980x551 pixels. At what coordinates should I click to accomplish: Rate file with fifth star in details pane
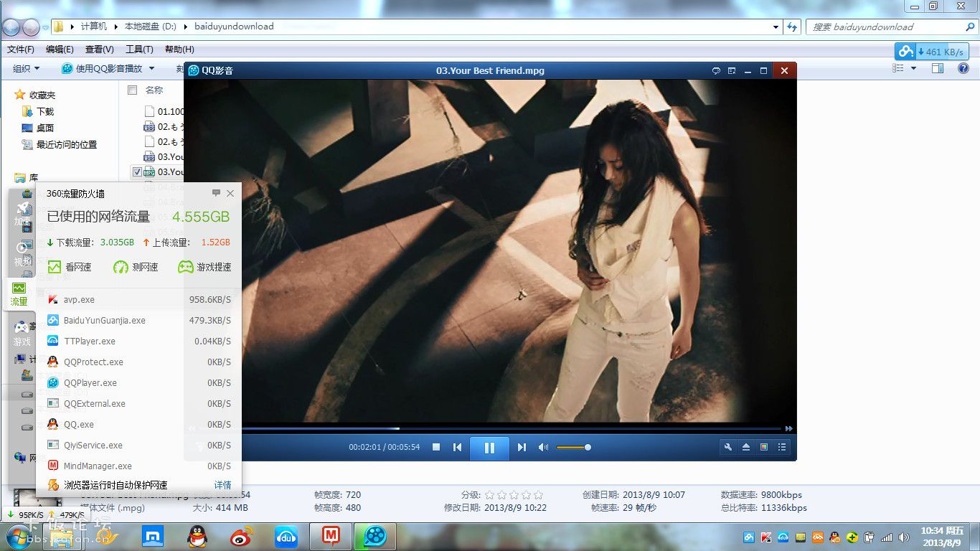click(539, 495)
